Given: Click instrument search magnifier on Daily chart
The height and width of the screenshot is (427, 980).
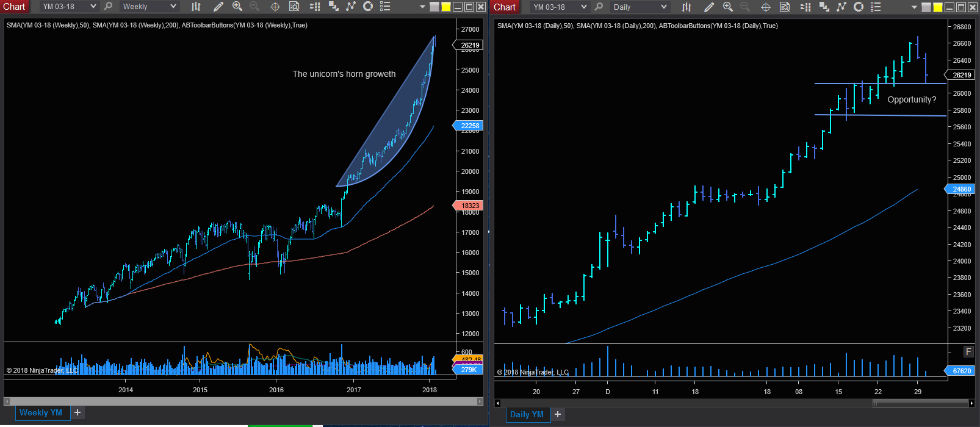Looking at the screenshot, I should [599, 7].
